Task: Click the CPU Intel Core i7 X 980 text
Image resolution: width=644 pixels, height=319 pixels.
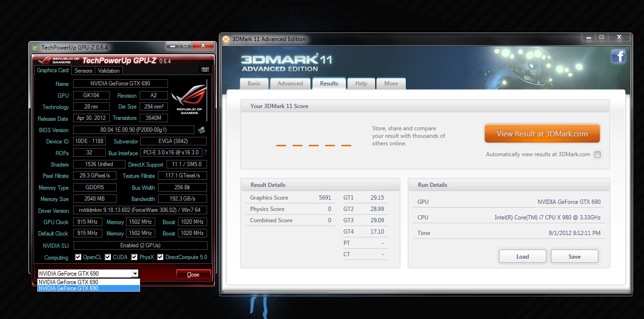Action: 547,218
